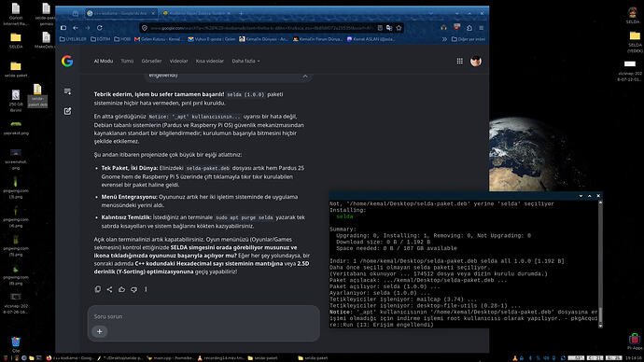Open more options below the response
The image size is (644, 362).
(x=146, y=289)
